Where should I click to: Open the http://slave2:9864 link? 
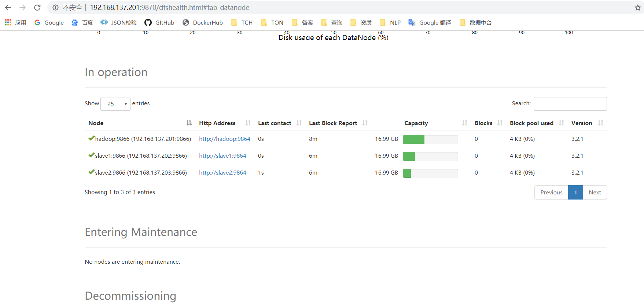[222, 173]
